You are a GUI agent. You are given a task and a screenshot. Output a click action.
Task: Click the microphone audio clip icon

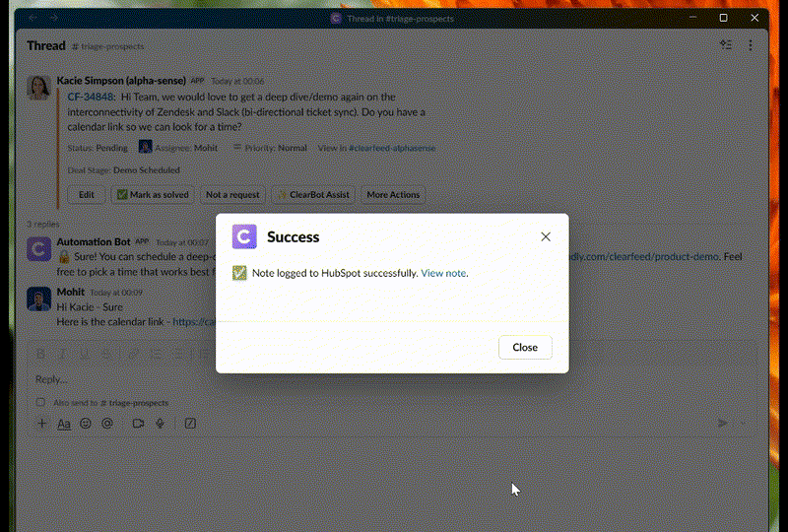pyautogui.click(x=159, y=424)
